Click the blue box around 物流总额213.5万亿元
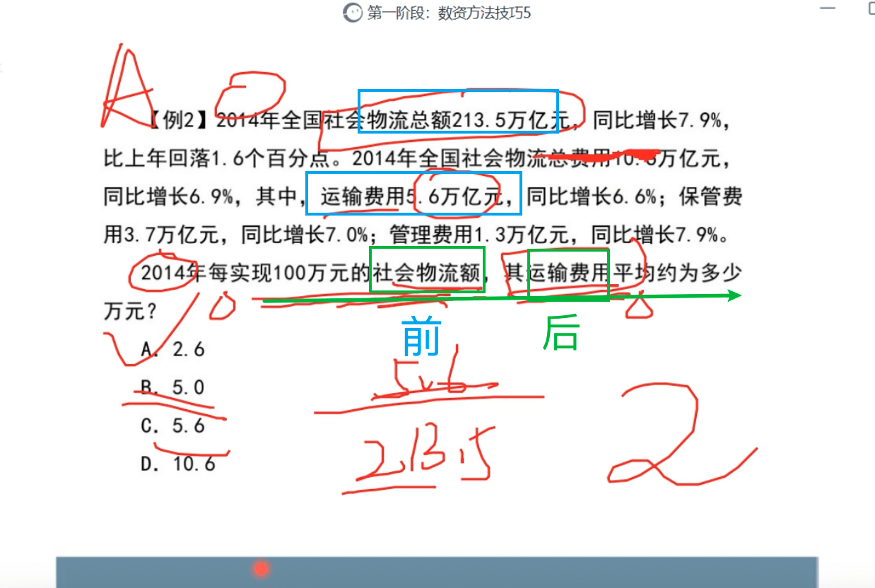Viewport: 875px width, 588px height. 458,111
